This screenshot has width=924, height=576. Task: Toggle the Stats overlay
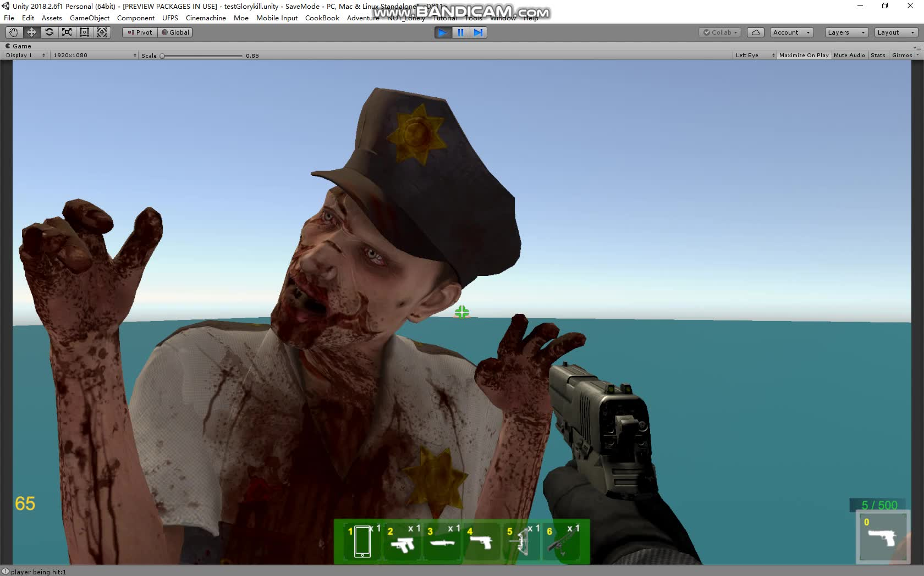(878, 55)
